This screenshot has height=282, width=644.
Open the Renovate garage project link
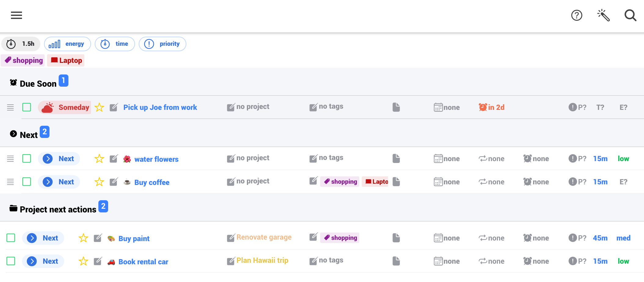264,237
